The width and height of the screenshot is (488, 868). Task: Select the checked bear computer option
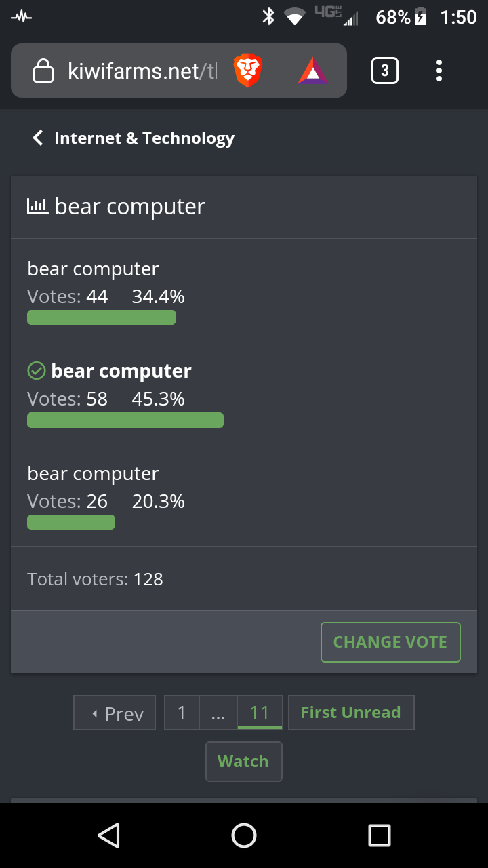pyautogui.click(x=109, y=371)
